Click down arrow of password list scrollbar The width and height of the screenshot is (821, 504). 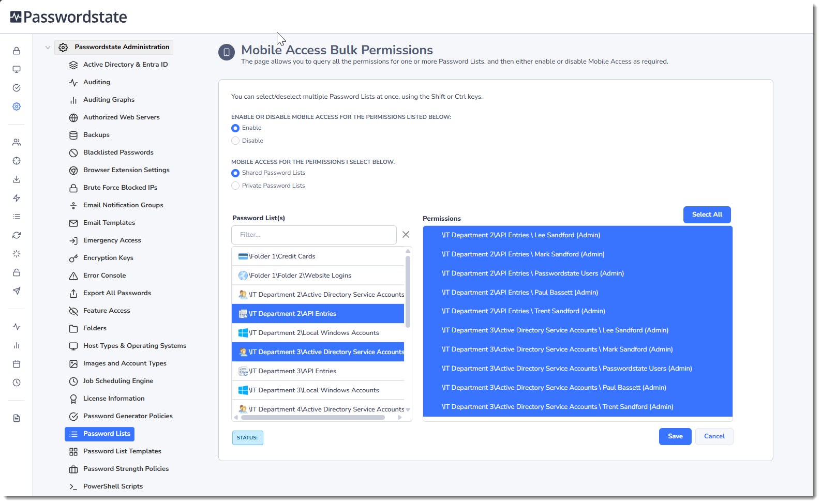[408, 409]
